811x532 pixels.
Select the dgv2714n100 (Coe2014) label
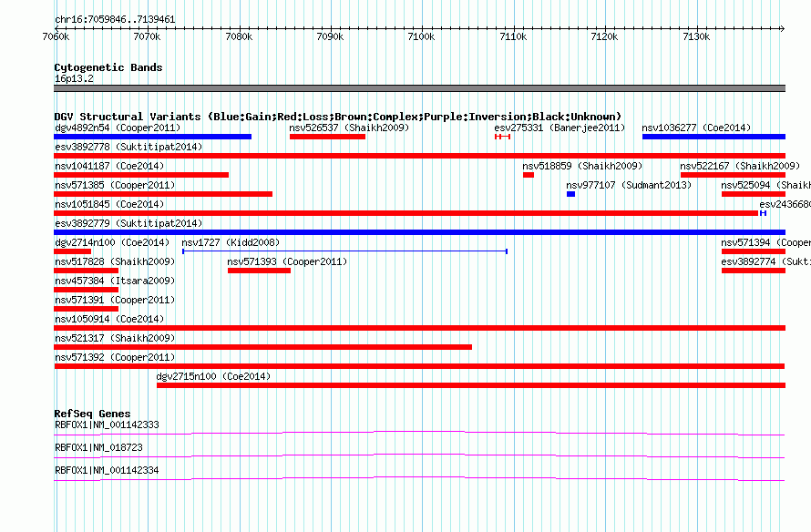(112, 242)
